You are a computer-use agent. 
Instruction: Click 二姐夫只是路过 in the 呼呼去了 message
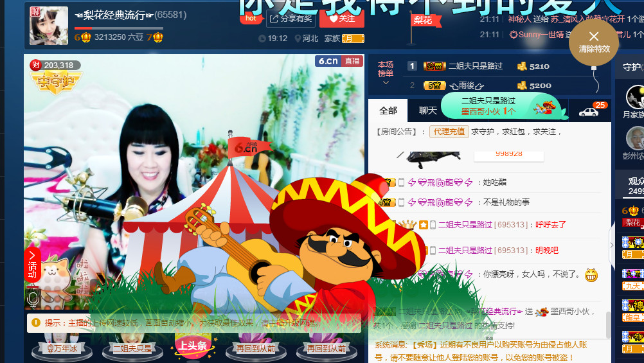tap(465, 225)
